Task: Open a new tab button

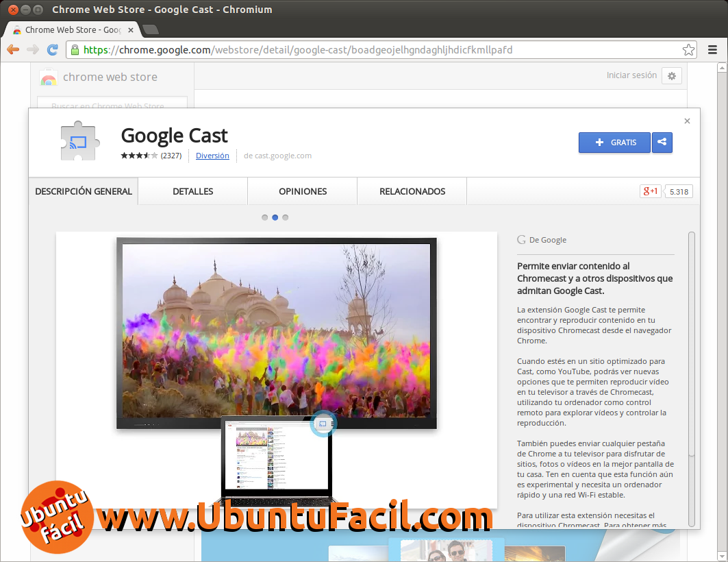Action: (x=151, y=29)
